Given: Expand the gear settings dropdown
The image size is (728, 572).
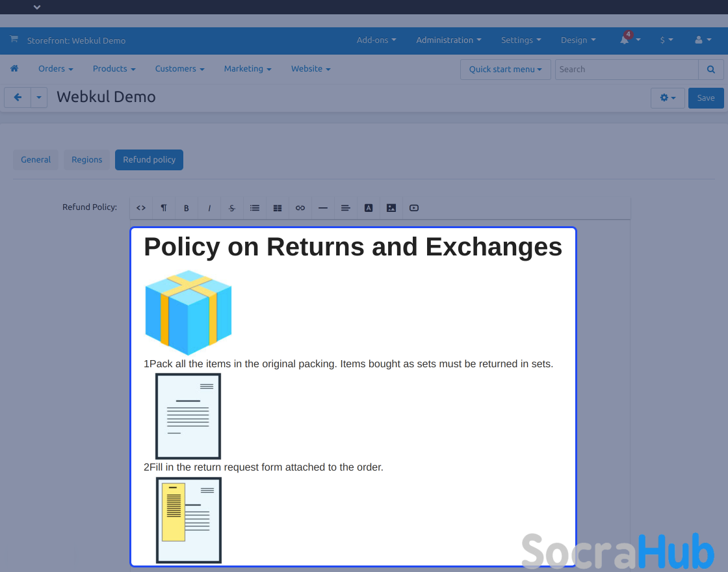Looking at the screenshot, I should pyautogui.click(x=668, y=98).
